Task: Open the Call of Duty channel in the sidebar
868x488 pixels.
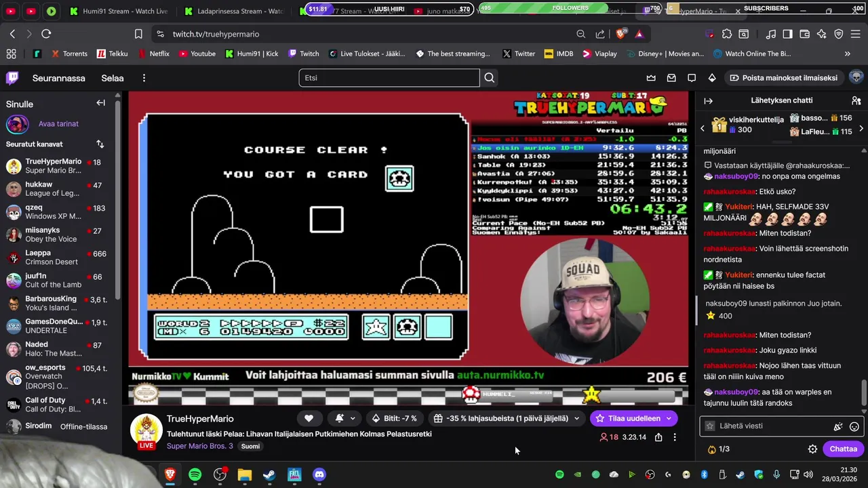Action: pyautogui.click(x=58, y=405)
